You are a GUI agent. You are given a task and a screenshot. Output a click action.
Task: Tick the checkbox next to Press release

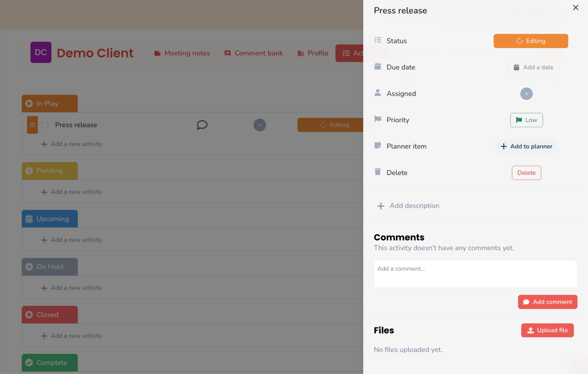pyautogui.click(x=45, y=125)
